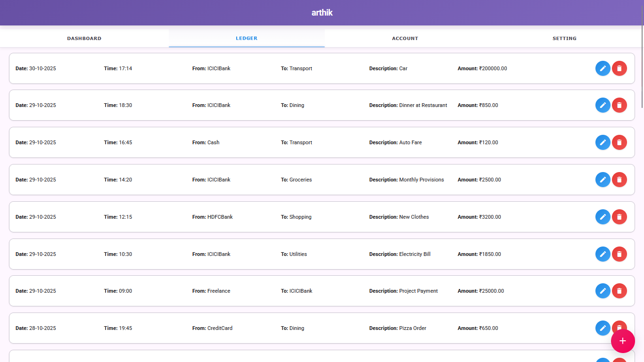The width and height of the screenshot is (644, 362).
Task: Edit the Pizza Order transaction
Action: pos(603,328)
